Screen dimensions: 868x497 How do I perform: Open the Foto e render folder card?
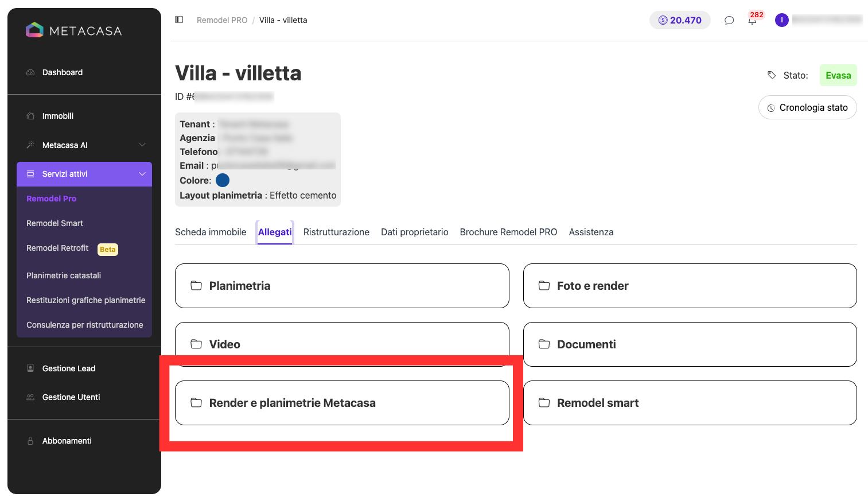coord(690,286)
